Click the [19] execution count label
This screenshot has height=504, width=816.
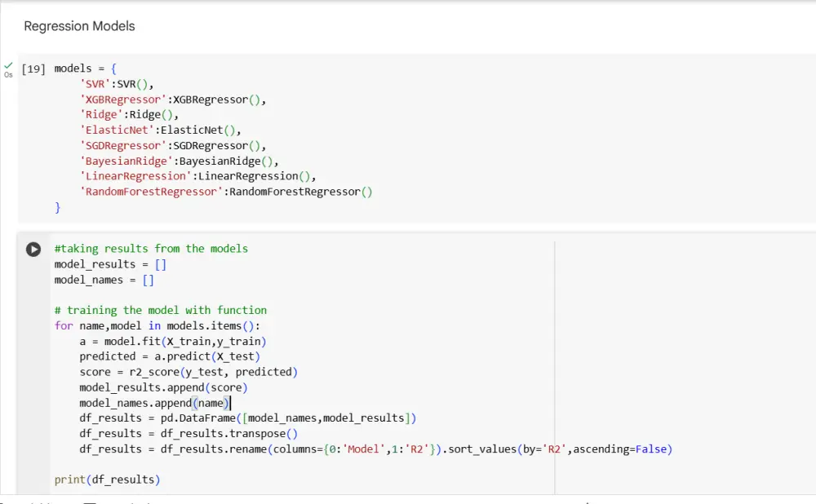(x=33, y=69)
